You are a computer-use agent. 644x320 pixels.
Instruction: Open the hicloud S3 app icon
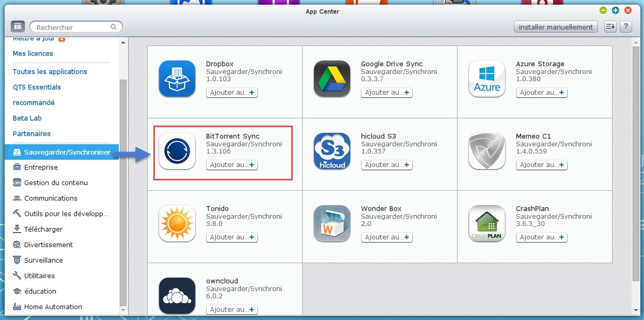[x=332, y=151]
